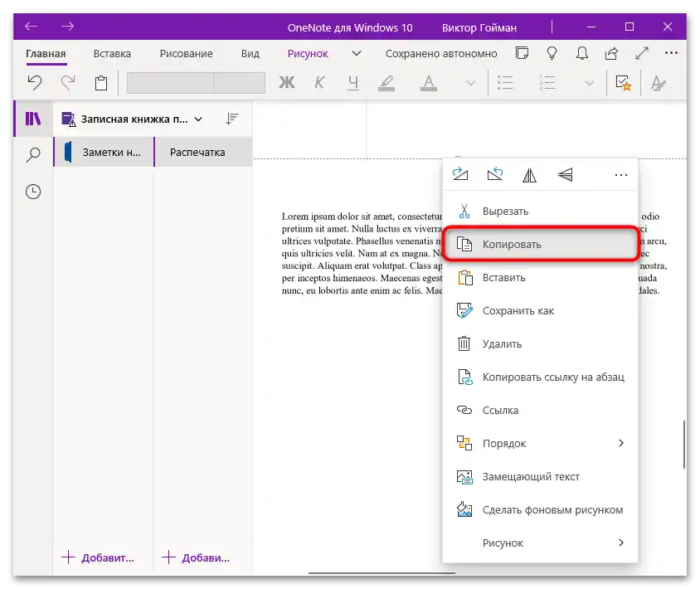Apply the bulleted list
700x589 pixels.
click(505, 83)
